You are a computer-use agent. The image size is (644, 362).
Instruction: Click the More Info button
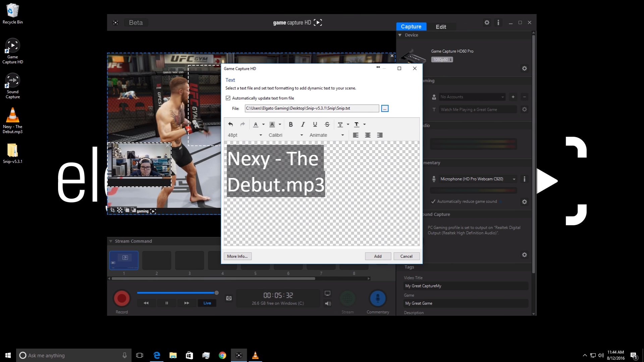pyautogui.click(x=237, y=256)
